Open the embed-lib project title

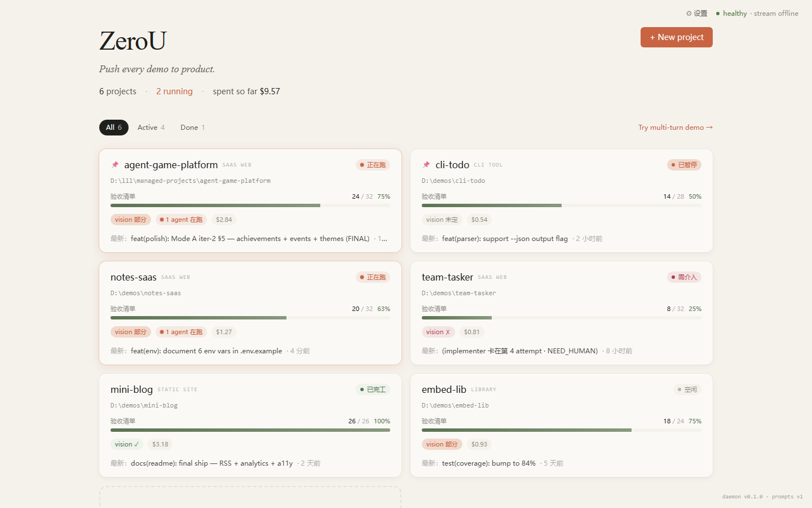(x=444, y=389)
